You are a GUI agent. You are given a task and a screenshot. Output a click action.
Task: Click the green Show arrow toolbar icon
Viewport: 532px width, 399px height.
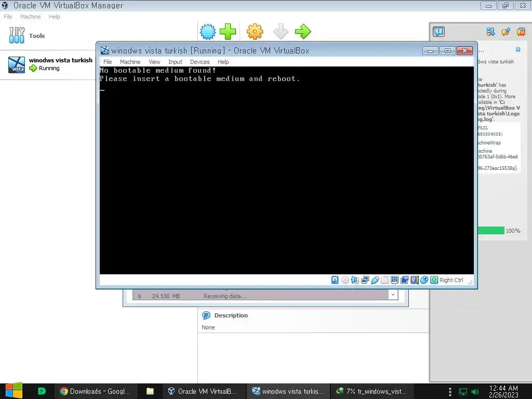pyautogui.click(x=303, y=32)
